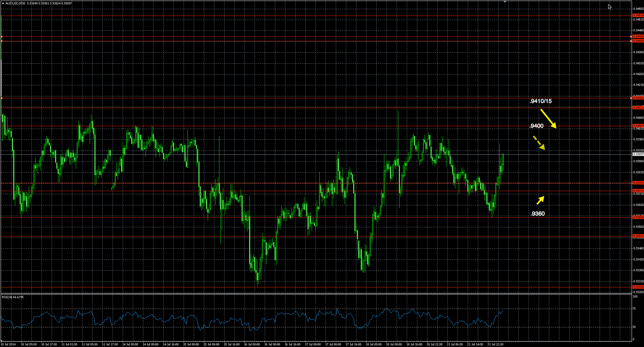Click the red 0.94111 price tag
644x347 pixels.
638,107
